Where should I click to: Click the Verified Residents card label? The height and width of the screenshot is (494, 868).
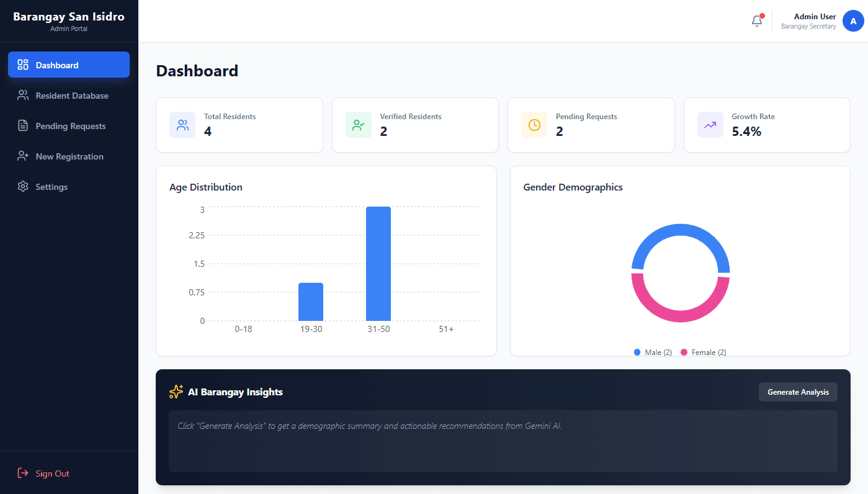411,116
